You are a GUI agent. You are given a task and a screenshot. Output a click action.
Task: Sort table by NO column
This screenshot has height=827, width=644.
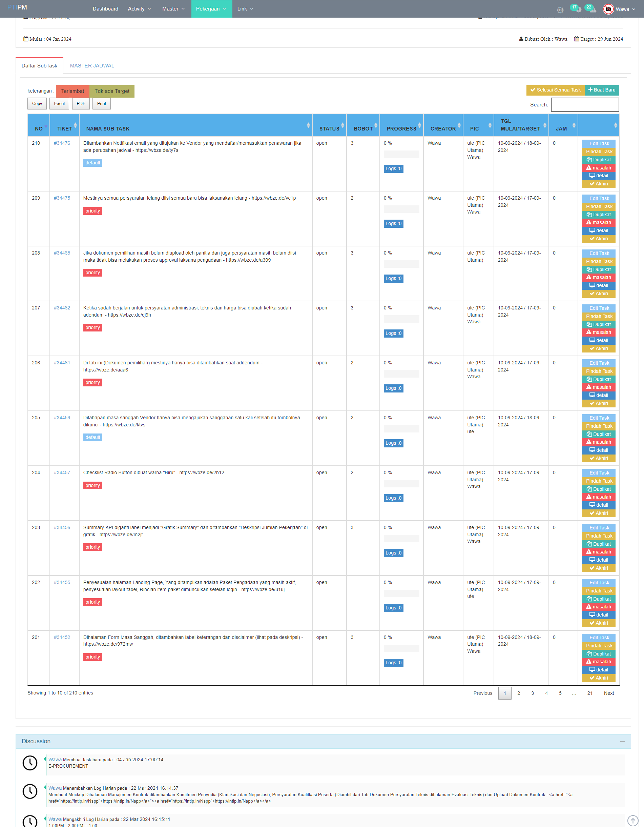click(x=39, y=128)
